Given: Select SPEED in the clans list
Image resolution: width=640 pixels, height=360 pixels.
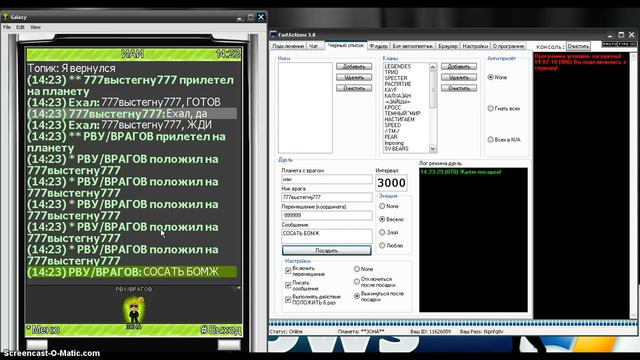Looking at the screenshot, I should tap(393, 125).
